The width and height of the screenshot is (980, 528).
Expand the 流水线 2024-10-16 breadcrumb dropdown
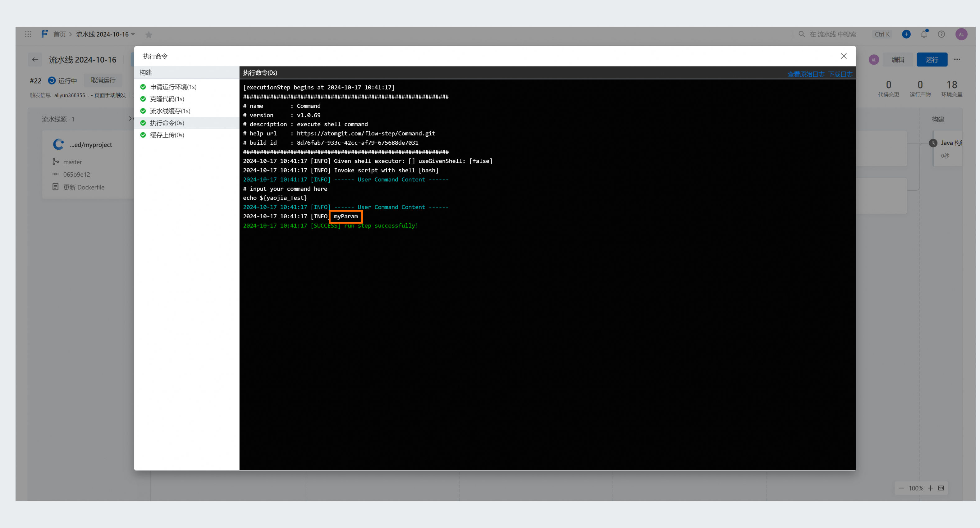point(133,34)
